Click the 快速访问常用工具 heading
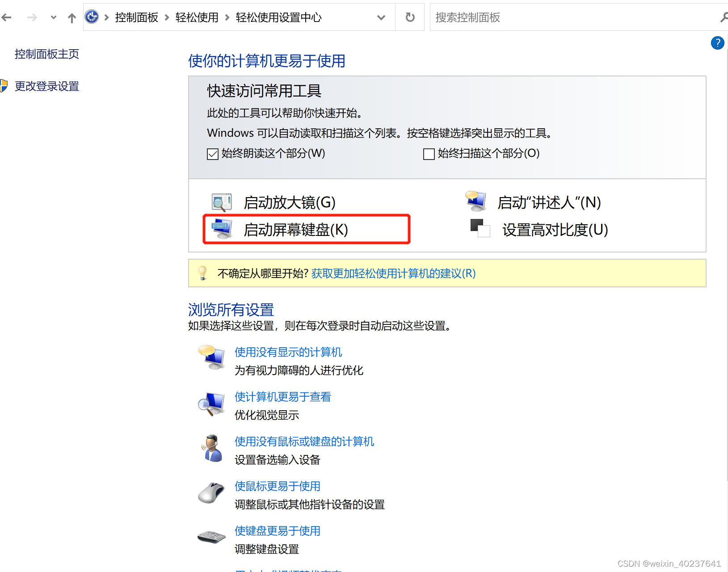The width and height of the screenshot is (728, 572). pos(264,91)
